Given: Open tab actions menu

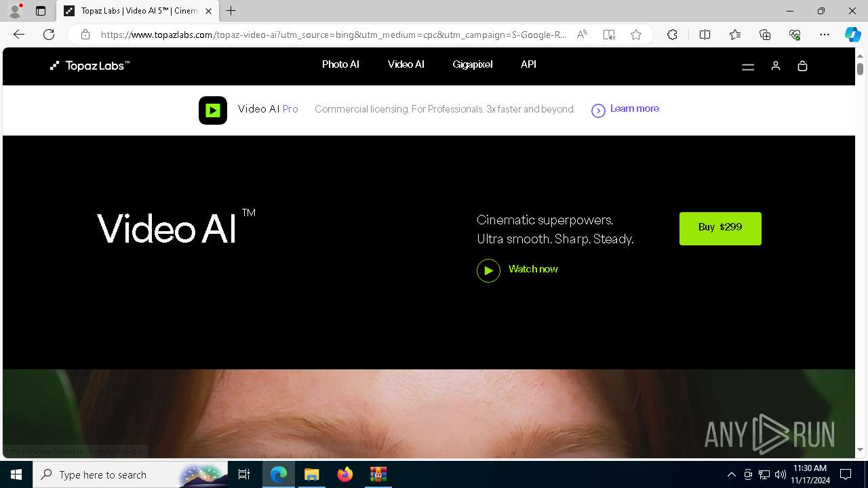Looking at the screenshot, I should (41, 11).
